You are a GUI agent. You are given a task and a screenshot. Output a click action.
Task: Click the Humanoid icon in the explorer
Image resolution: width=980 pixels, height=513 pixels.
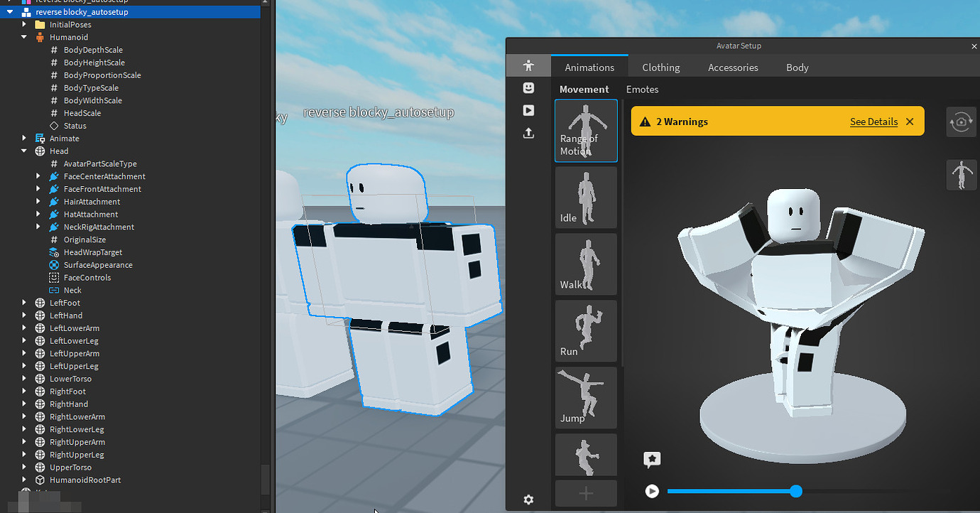(40, 37)
